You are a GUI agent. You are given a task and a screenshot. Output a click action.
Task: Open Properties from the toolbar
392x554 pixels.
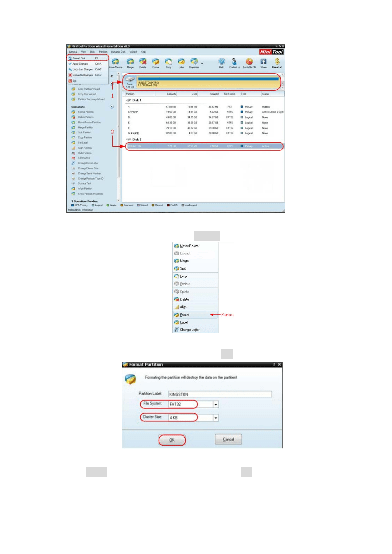point(194,63)
